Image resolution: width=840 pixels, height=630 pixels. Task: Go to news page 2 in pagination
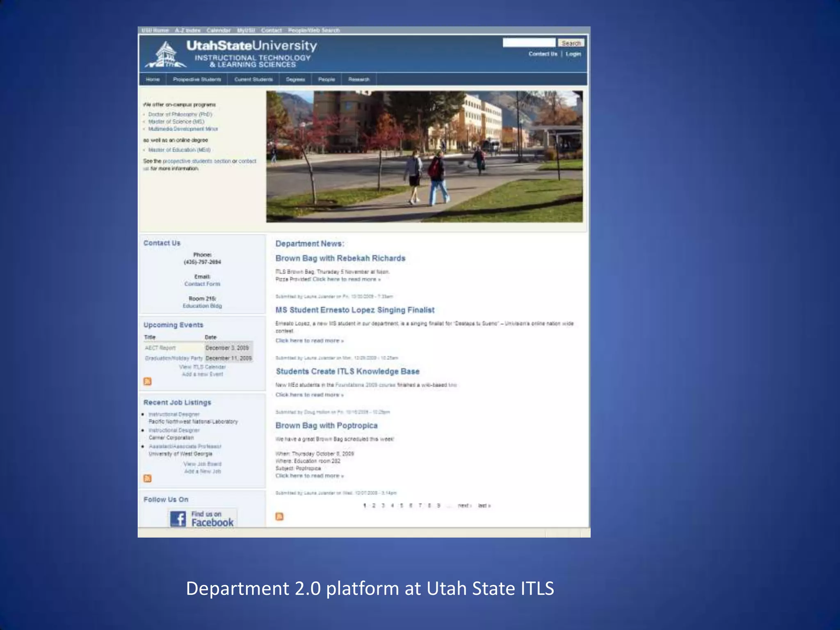374,506
